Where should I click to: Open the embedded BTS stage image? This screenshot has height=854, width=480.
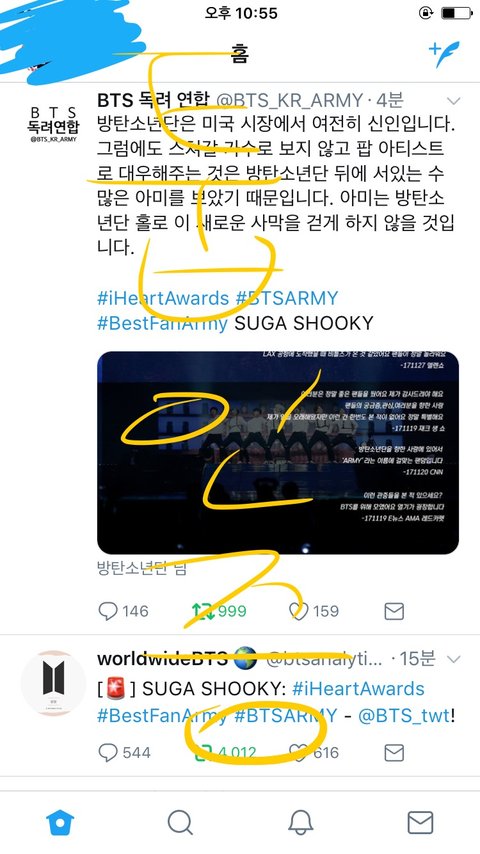click(x=278, y=453)
